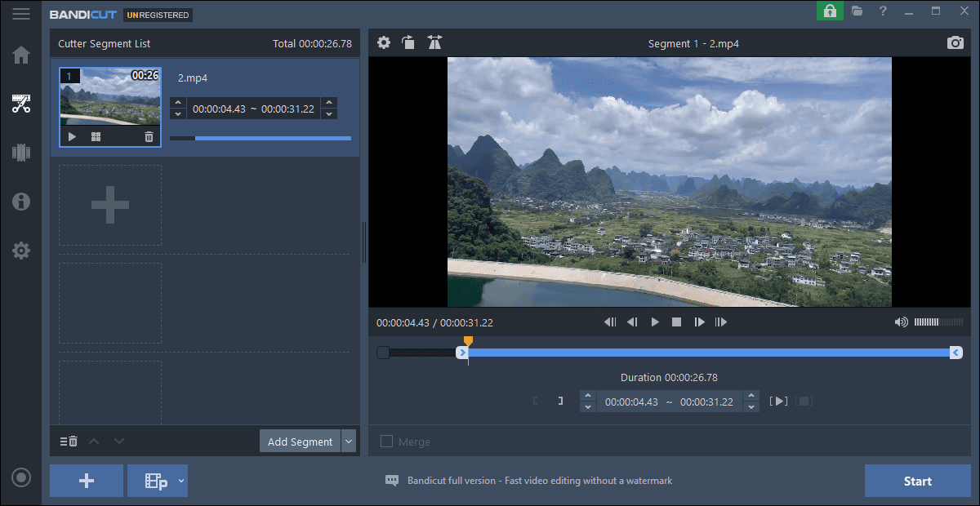
Task: Toggle mute with the speaker icon
Action: pos(902,322)
